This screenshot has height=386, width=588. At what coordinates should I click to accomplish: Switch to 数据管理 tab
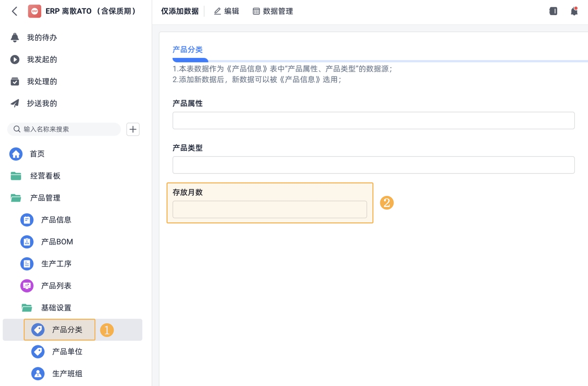click(x=273, y=11)
